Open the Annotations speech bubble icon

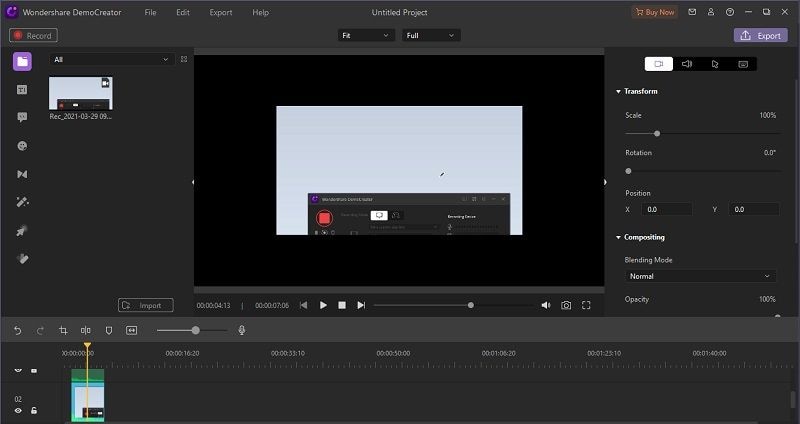tap(22, 117)
